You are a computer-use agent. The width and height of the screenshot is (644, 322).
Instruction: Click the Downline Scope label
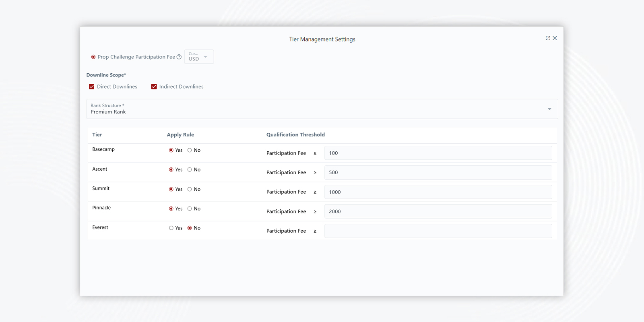click(106, 75)
